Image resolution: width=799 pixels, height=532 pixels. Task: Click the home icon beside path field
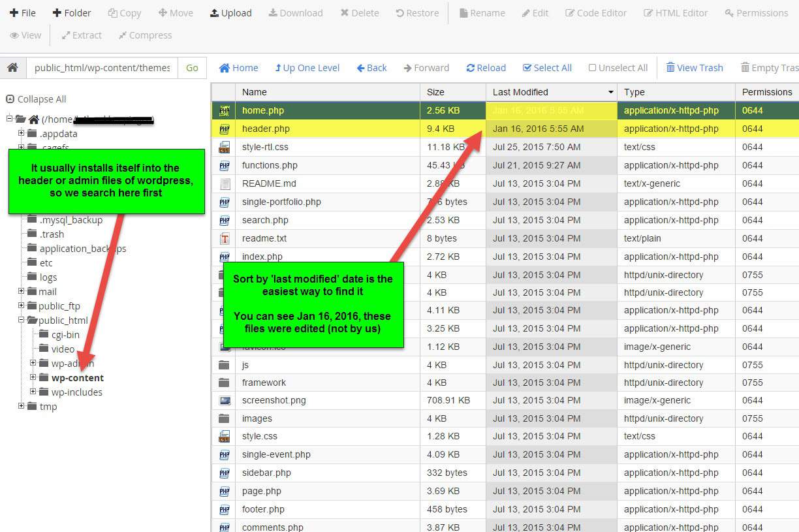click(x=12, y=67)
